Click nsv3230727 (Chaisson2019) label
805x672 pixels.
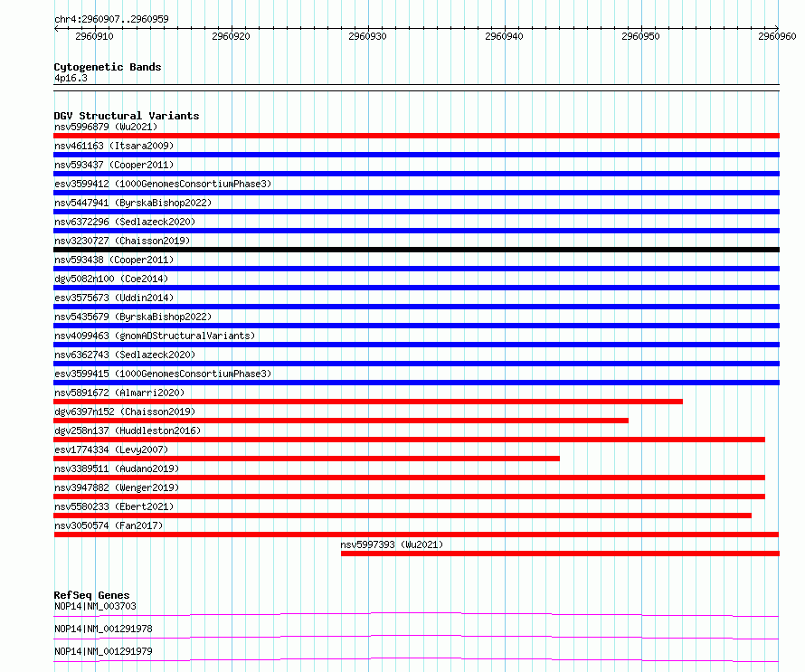122,241
